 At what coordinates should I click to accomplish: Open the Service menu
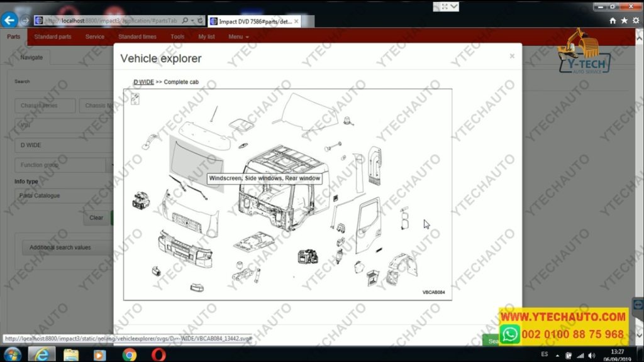pos(94,36)
